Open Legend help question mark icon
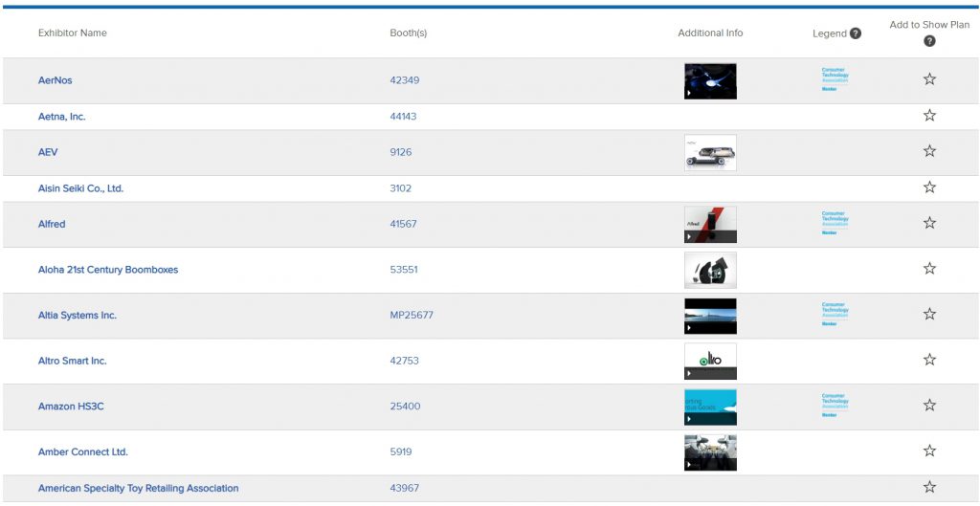Viewport: 980px width, 506px height. [x=855, y=33]
